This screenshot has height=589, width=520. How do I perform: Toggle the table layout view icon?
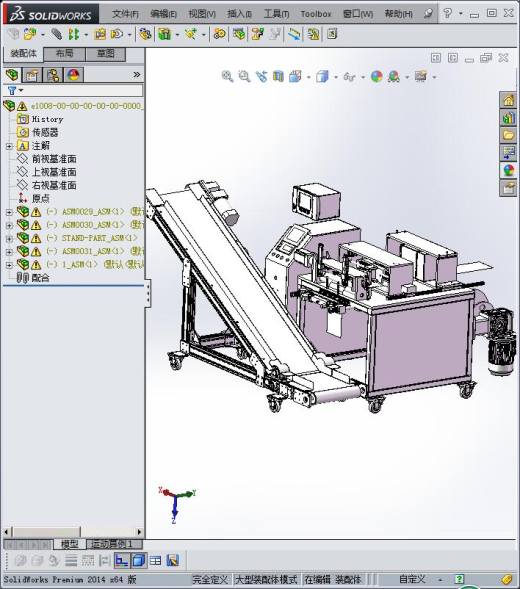[x=155, y=561]
